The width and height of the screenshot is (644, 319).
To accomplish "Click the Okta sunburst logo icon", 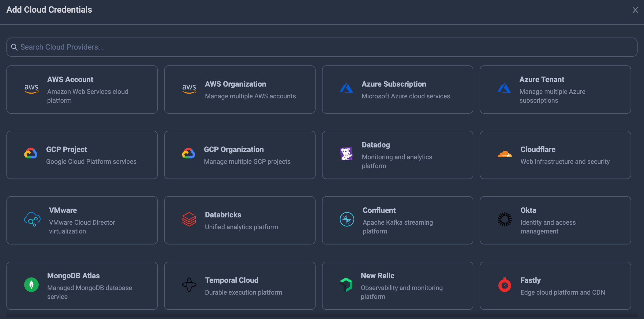I will [504, 219].
